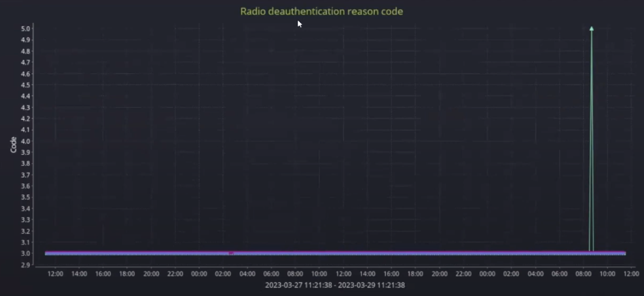Click the red segment on the series line
Viewport: 644px width, 296px height.
click(231, 253)
